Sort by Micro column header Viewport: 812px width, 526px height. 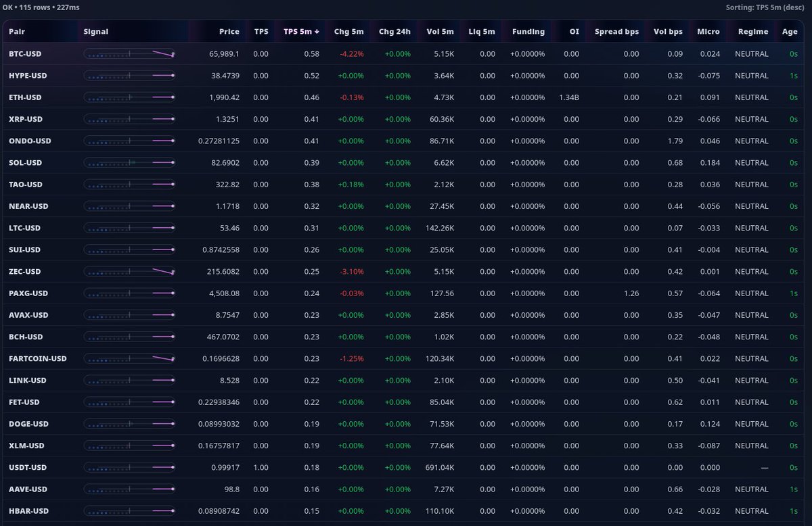click(708, 32)
